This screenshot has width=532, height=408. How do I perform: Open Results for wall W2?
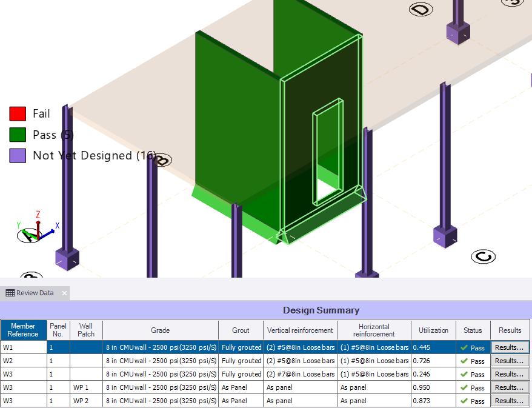[510, 361]
